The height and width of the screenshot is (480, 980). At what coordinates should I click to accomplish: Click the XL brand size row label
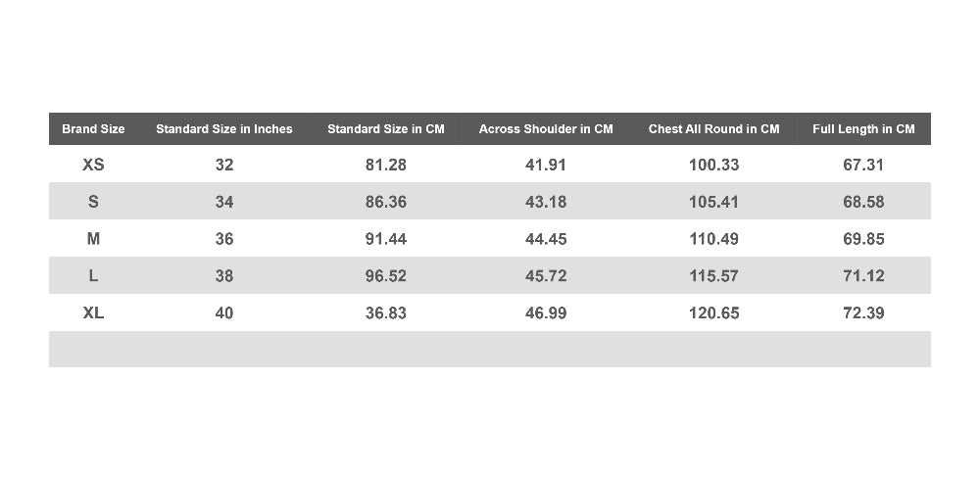pyautogui.click(x=93, y=312)
